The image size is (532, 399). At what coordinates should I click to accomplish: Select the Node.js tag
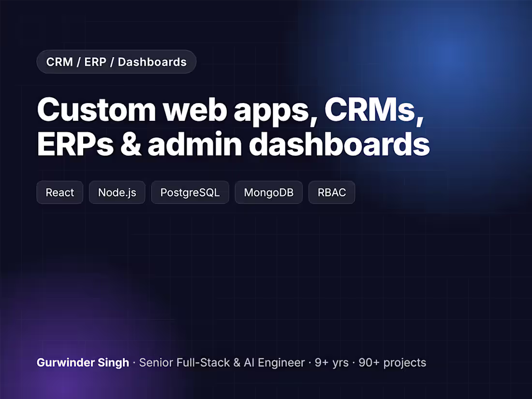tap(117, 192)
